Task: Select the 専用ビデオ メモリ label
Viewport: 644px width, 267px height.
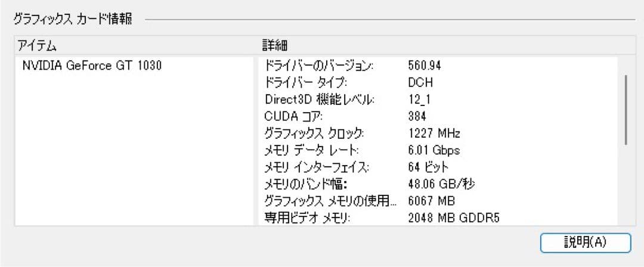Action: tap(306, 218)
